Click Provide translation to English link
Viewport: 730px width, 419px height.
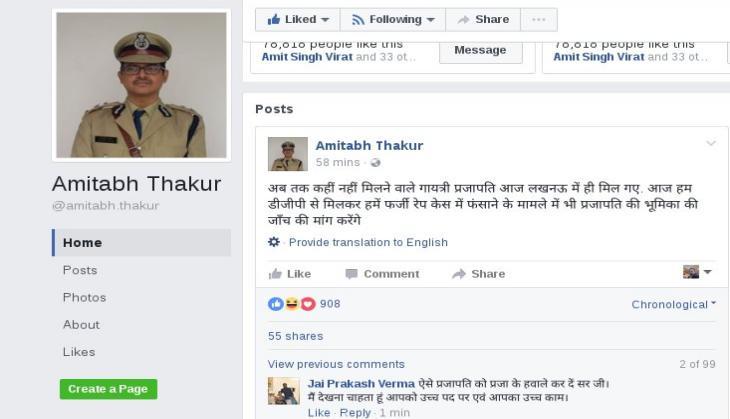coord(368,243)
